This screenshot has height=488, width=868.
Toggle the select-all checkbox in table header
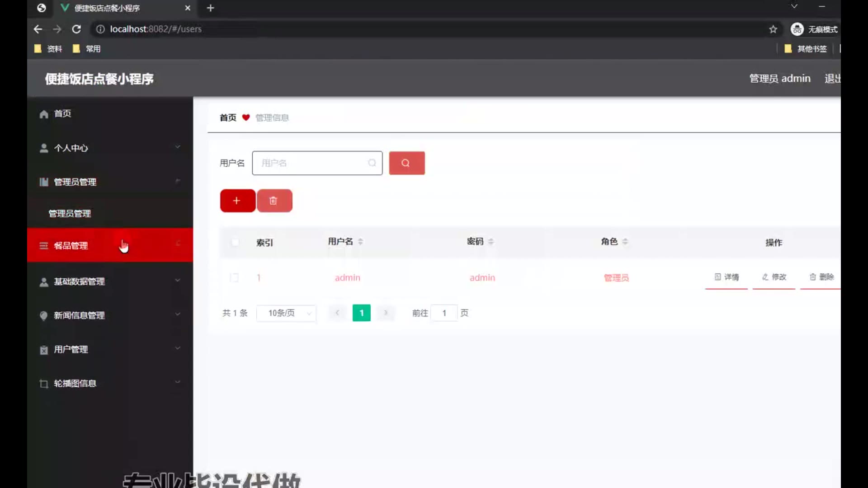tap(235, 242)
